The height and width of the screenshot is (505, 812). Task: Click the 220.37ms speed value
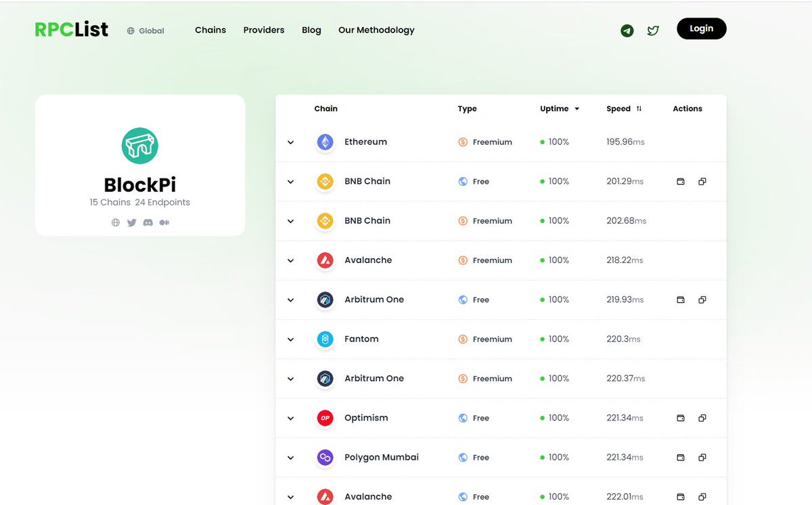coord(626,379)
